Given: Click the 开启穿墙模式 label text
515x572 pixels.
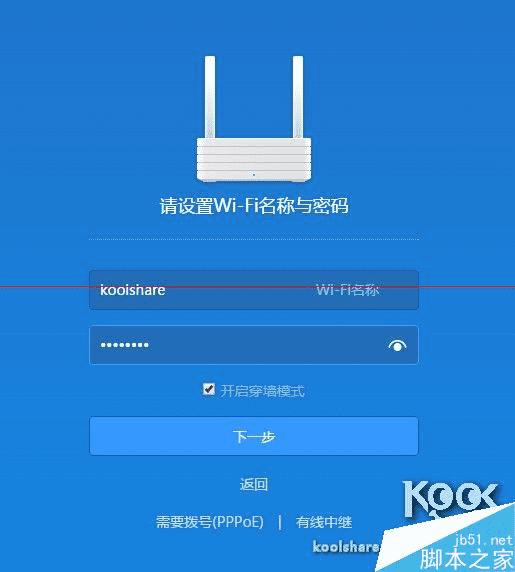Looking at the screenshot, I should (262, 391).
